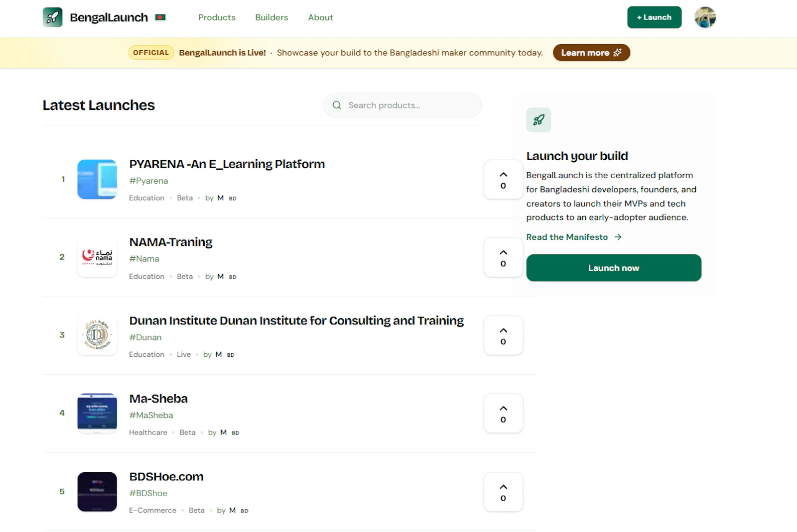Click the OFFICIAL badge in banner
797x532 pixels.
151,53
